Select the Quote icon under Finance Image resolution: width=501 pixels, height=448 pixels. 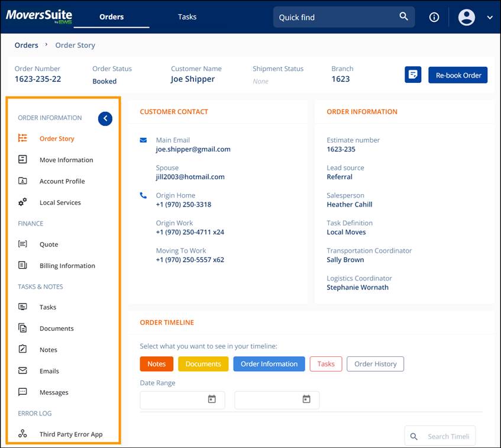coord(22,244)
